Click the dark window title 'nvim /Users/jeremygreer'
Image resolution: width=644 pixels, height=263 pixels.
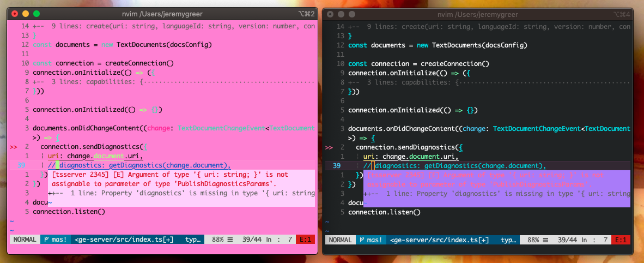[x=478, y=14]
